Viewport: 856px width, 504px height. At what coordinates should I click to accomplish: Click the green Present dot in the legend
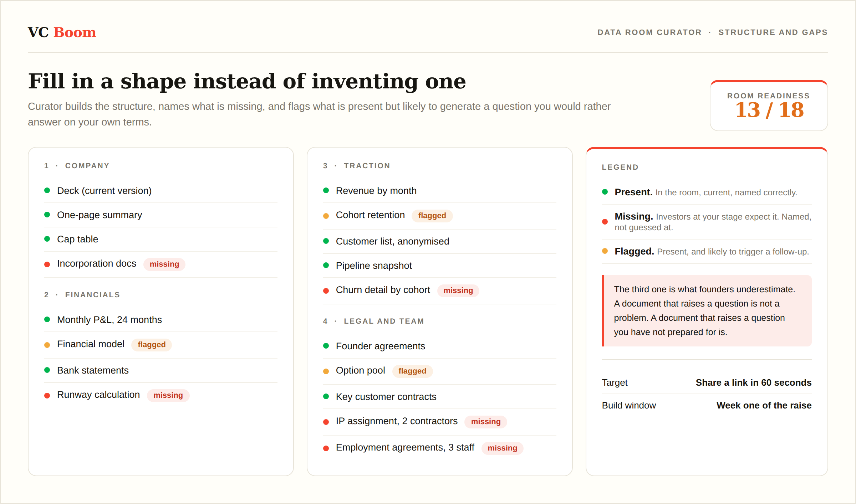point(605,192)
